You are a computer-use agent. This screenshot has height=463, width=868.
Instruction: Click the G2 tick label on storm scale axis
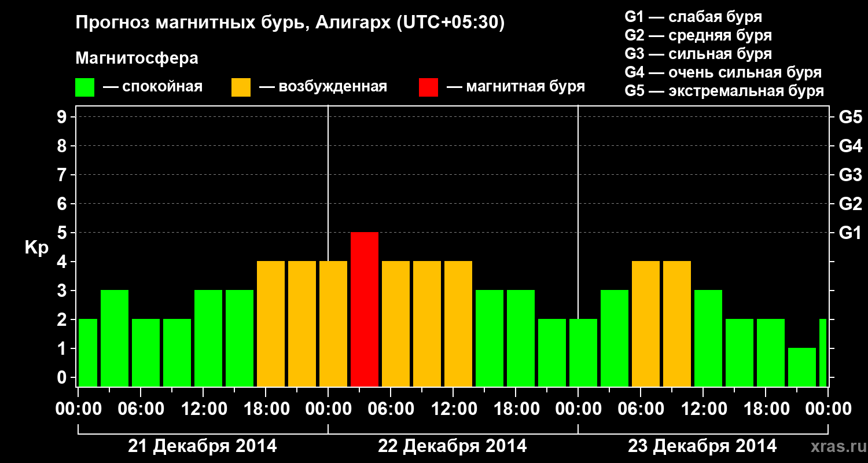(850, 204)
